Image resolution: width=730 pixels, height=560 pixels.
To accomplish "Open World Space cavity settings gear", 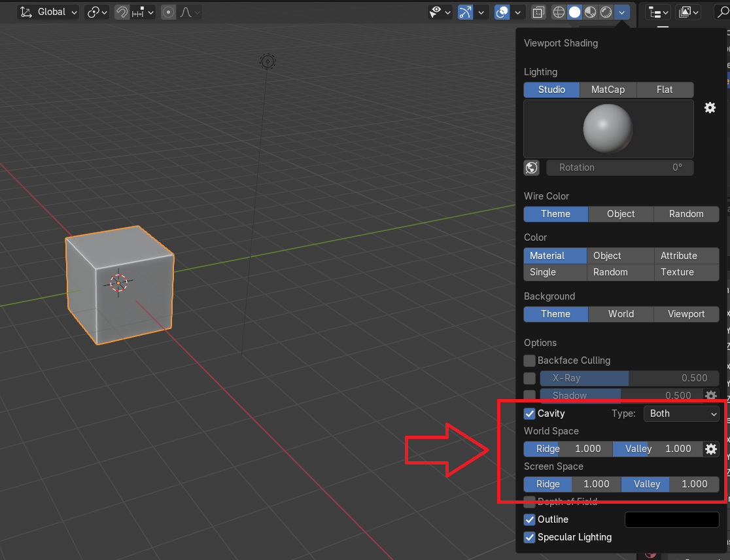I will [711, 449].
